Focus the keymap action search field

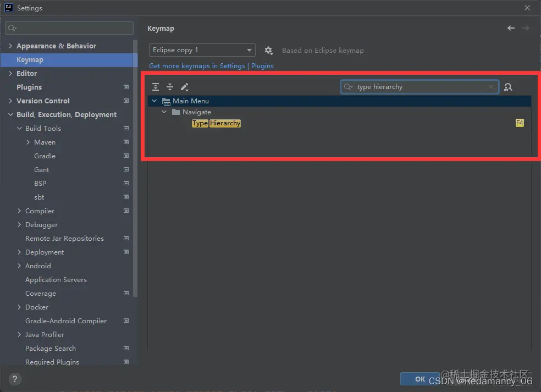[x=419, y=87]
